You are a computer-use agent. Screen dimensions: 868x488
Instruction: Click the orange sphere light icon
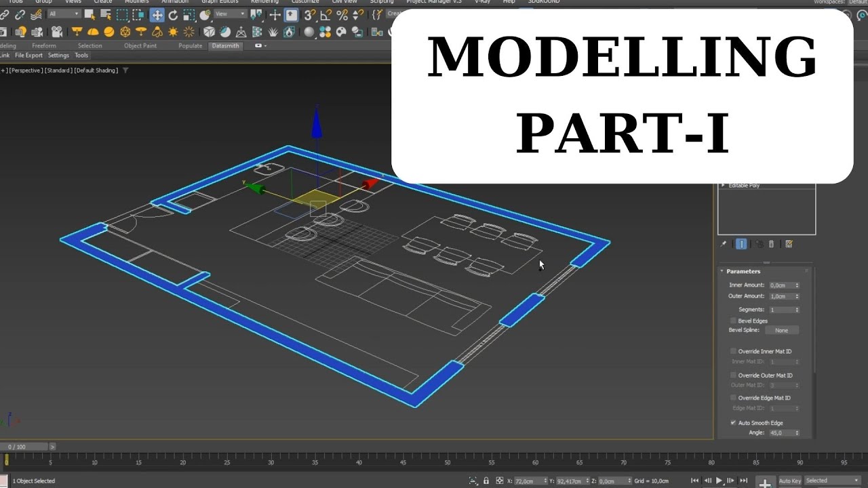[109, 31]
